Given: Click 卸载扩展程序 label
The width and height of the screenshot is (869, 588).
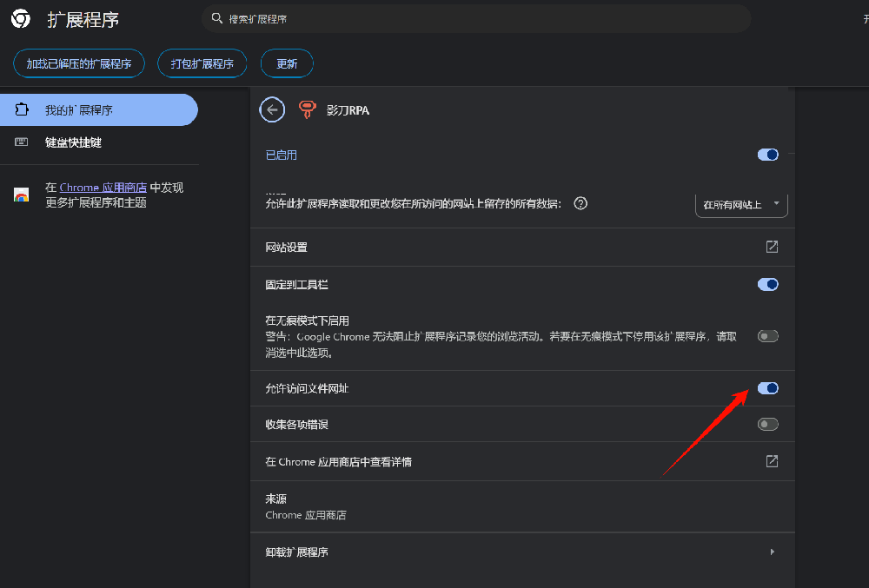Looking at the screenshot, I should 296,552.
